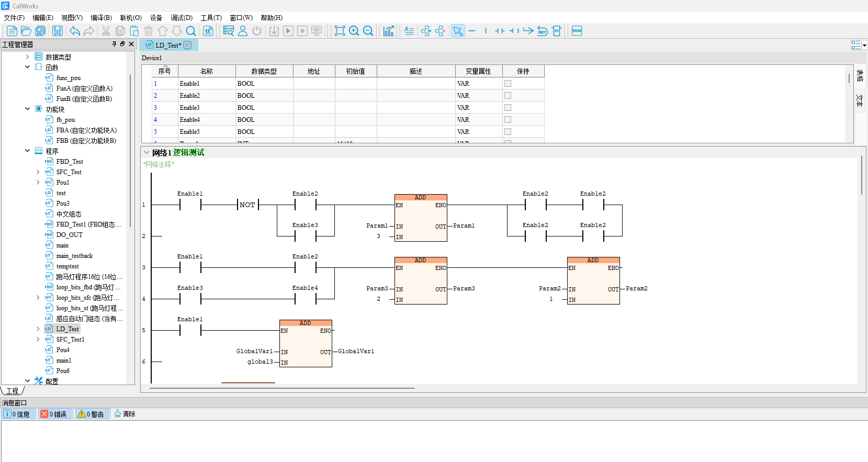Check the retain checkbox for Enable1

pyautogui.click(x=508, y=84)
